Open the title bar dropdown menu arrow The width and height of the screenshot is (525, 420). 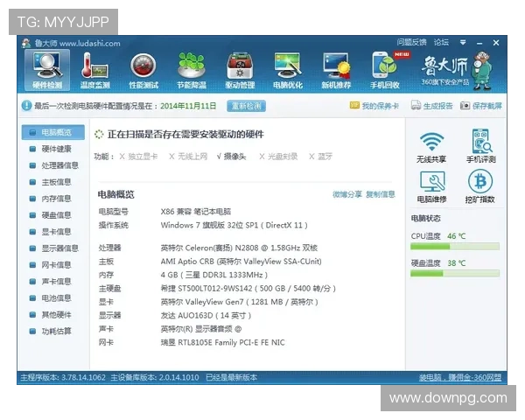(463, 43)
